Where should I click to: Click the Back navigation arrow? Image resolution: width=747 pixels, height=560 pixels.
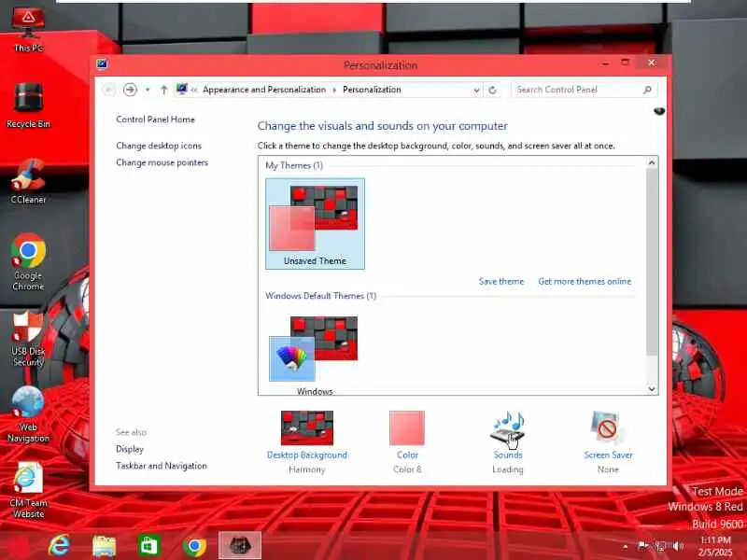point(109,90)
